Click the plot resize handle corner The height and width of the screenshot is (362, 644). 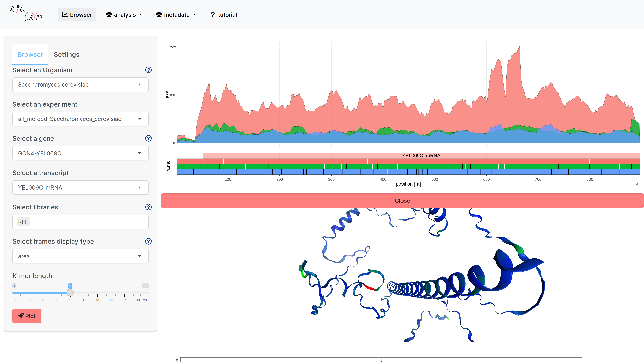tap(637, 184)
